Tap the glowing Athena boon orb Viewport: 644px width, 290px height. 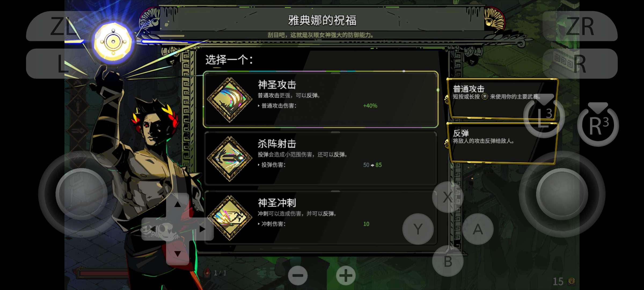113,42
